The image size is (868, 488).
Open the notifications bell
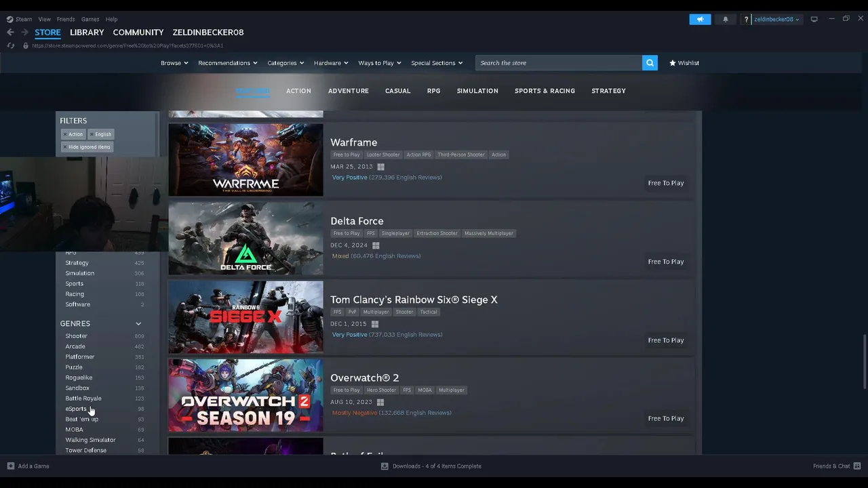[x=726, y=19]
